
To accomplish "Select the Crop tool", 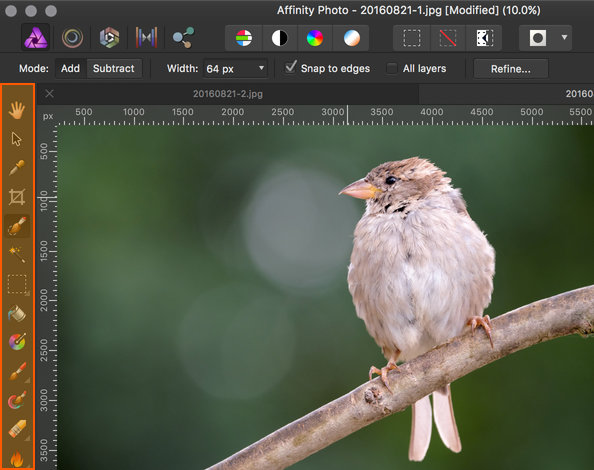I will coord(17,197).
